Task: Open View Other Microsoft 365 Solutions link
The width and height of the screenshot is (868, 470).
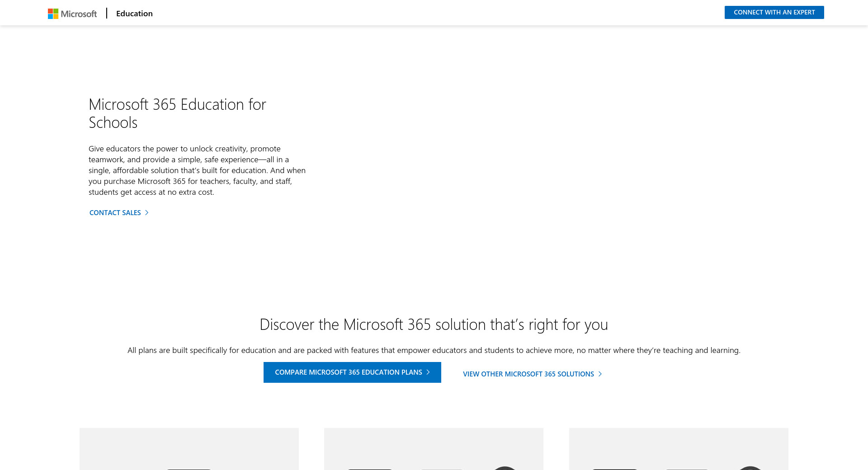Action: pyautogui.click(x=528, y=374)
